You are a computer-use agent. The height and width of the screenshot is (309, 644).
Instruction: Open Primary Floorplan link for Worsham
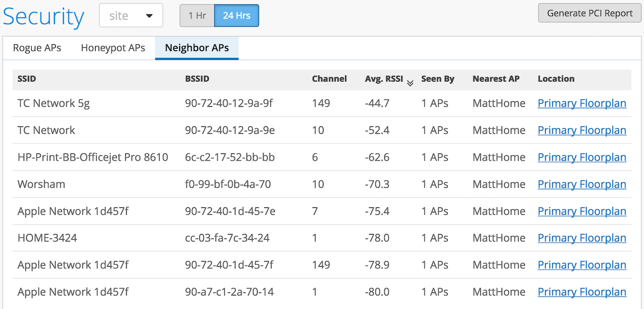pyautogui.click(x=582, y=184)
